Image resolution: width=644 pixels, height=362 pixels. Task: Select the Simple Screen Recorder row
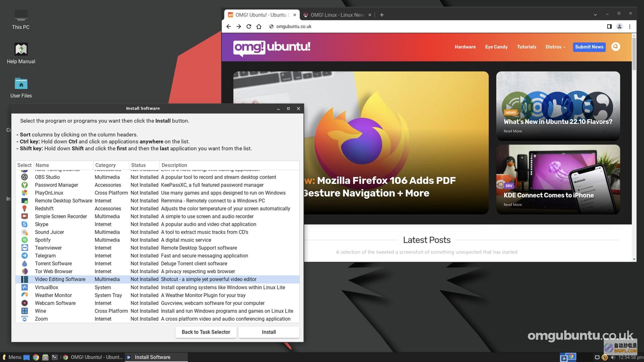[157, 216]
